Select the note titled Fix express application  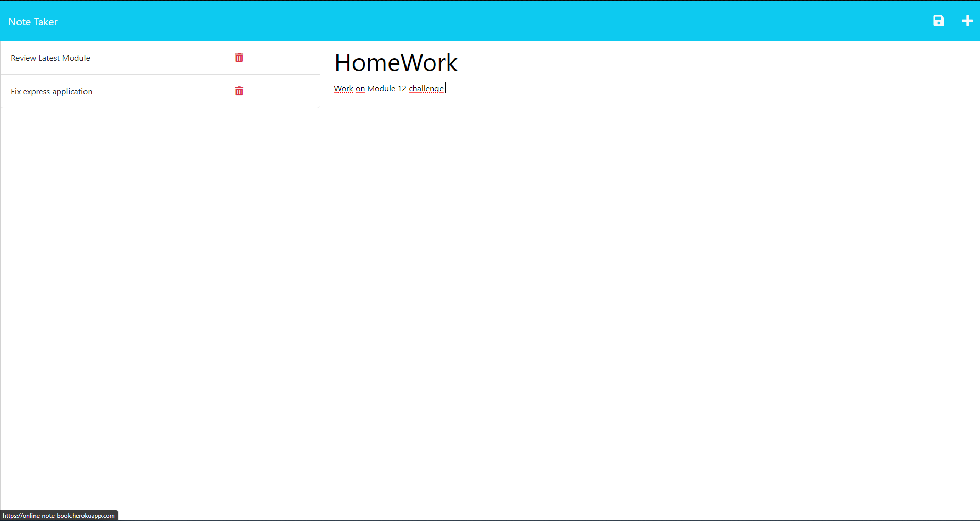[52, 91]
